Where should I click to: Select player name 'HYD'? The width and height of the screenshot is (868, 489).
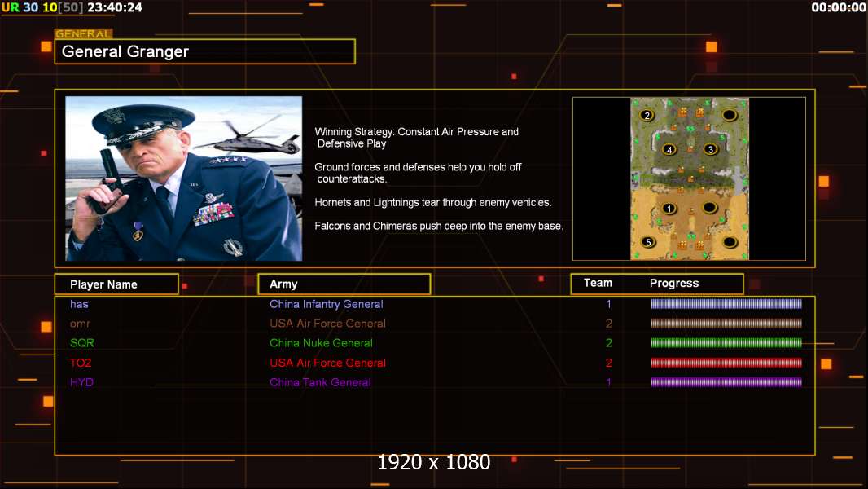click(81, 382)
